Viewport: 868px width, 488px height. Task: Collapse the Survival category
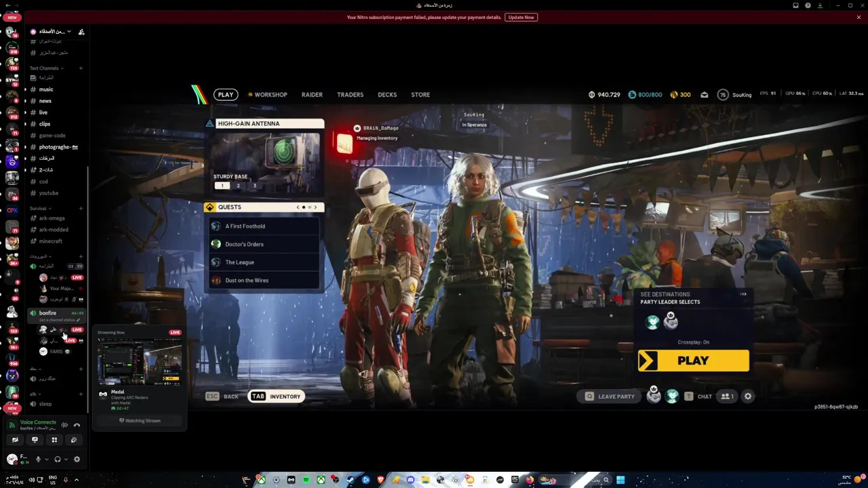tap(40, 208)
